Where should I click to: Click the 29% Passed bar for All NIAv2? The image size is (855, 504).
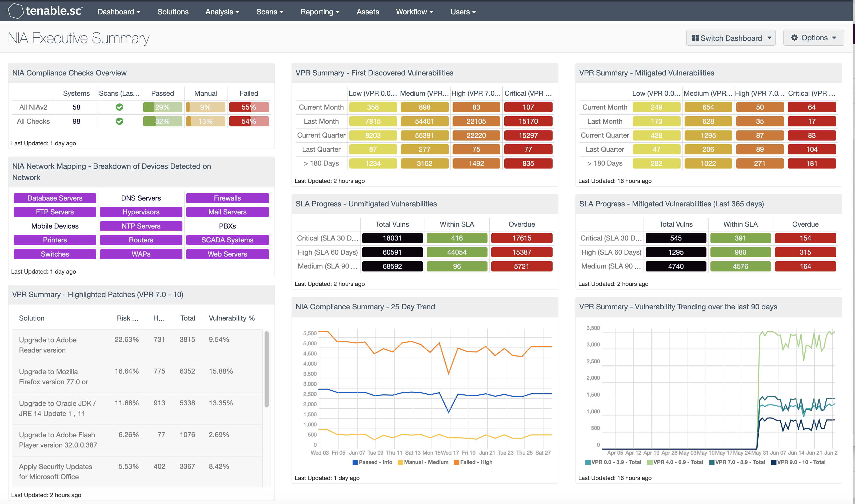163,107
